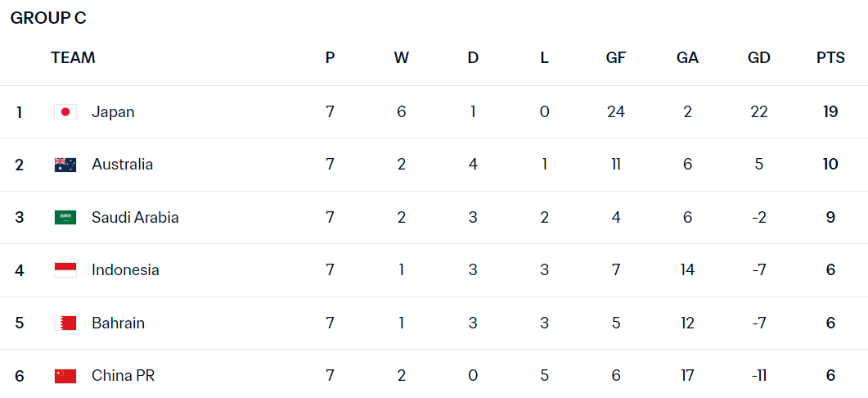Click the Bahrain flag icon
This screenshot has width=868, height=398.
65,323
